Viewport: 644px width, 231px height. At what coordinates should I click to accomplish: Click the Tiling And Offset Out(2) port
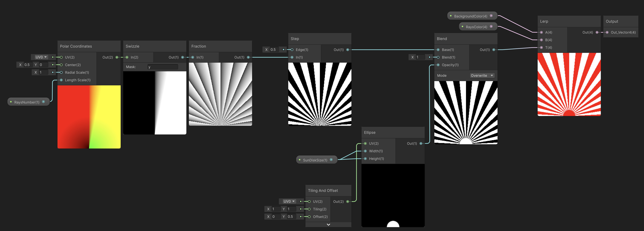[x=347, y=202]
